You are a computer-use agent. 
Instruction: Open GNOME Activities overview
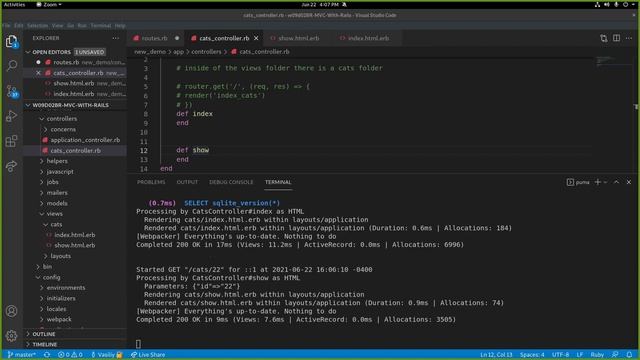pyautogui.click(x=14, y=4)
